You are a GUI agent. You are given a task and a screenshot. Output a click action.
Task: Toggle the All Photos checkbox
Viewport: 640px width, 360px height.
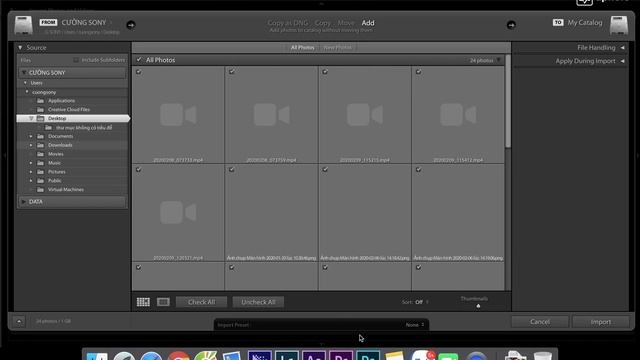(139, 60)
